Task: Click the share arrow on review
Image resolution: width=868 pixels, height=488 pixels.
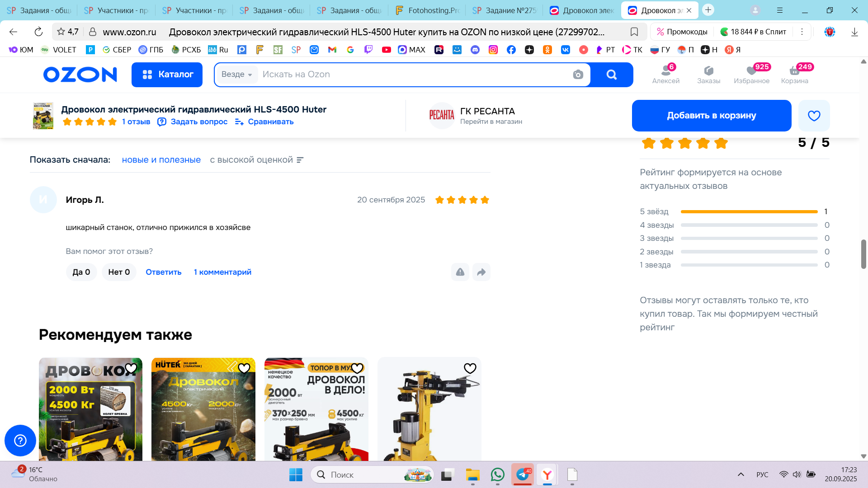Action: (x=481, y=272)
